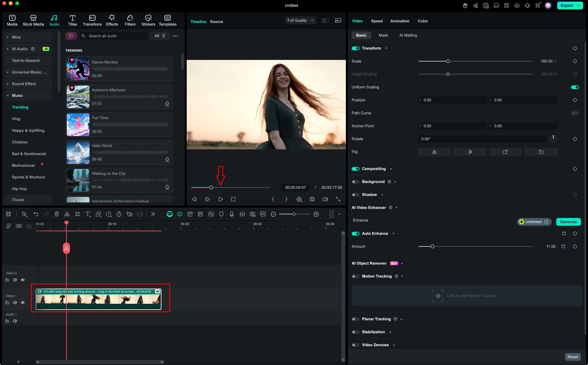Click the Split scissors icon
588x365 pixels.
[x=67, y=214]
